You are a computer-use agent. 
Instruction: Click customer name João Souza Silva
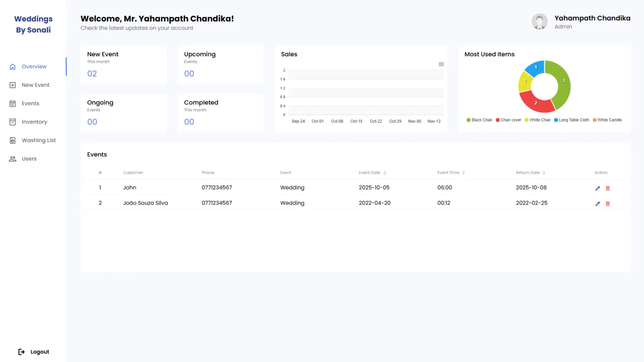(x=145, y=203)
